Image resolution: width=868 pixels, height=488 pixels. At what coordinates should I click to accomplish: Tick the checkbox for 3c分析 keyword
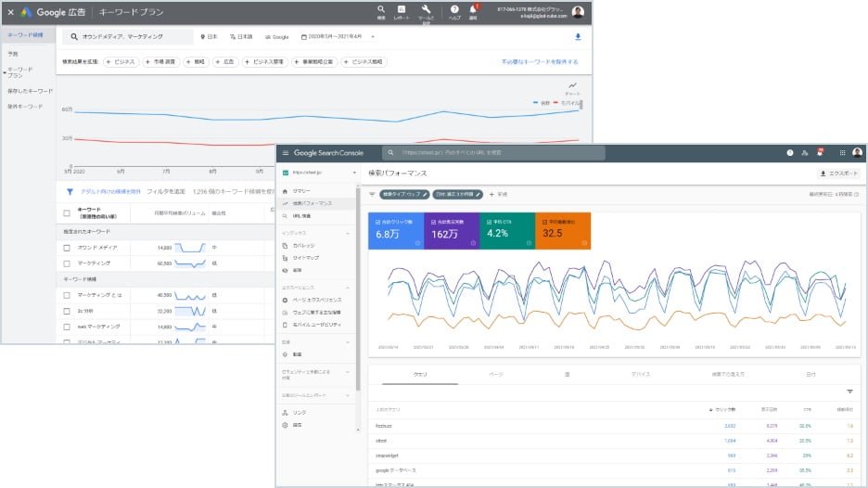(67, 312)
